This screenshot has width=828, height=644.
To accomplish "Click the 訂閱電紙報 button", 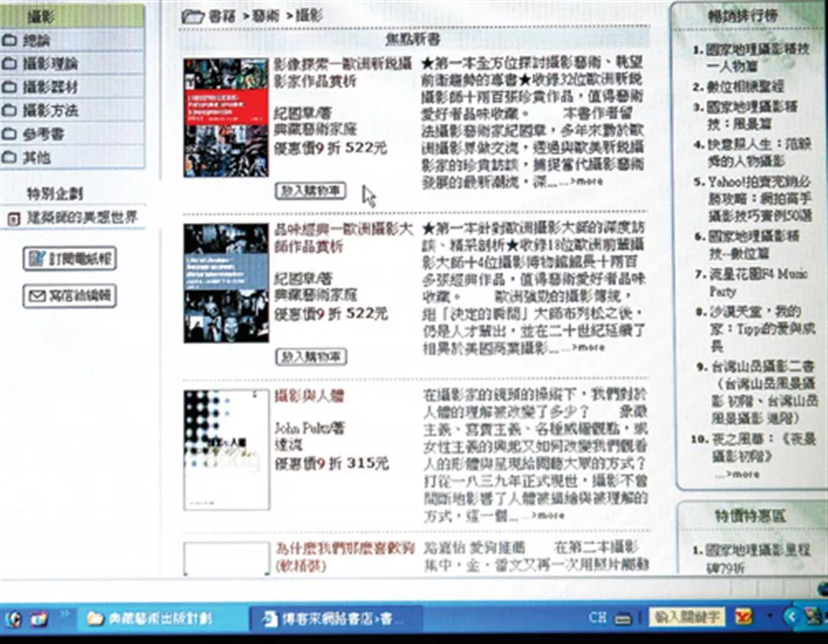I will click(x=70, y=259).
